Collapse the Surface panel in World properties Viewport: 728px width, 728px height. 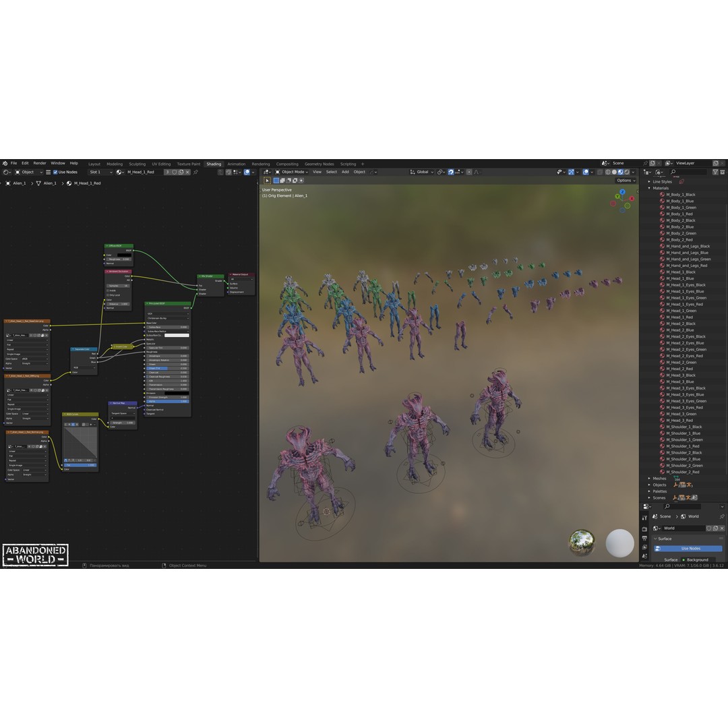click(x=656, y=539)
